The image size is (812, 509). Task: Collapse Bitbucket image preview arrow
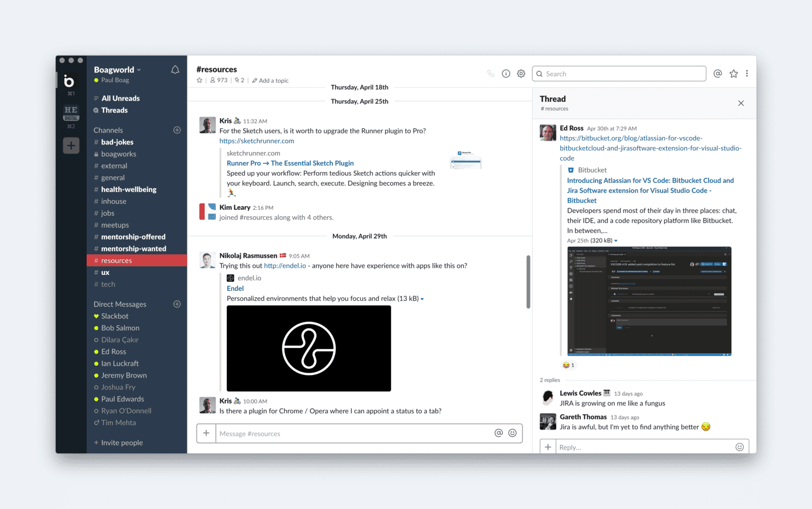pos(616,241)
